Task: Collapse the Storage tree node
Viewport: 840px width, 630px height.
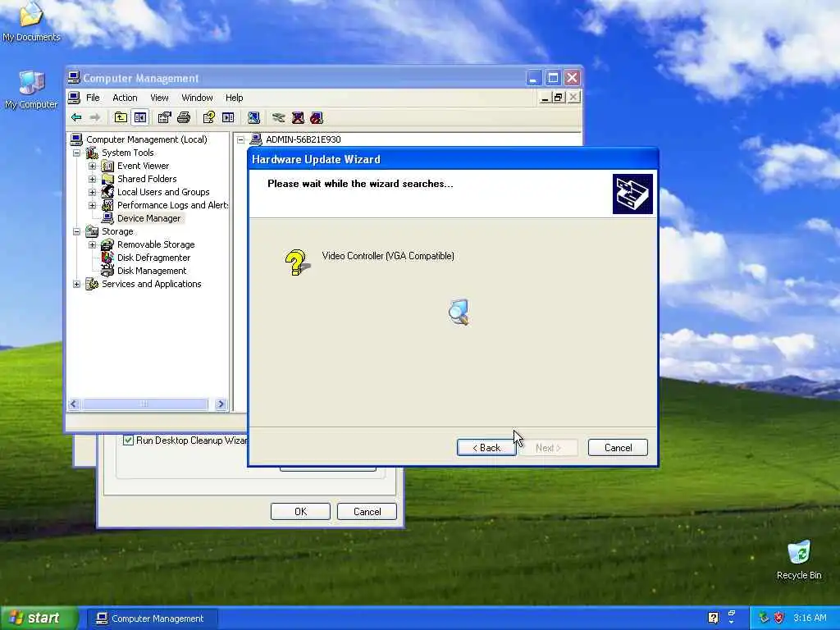Action: click(76, 231)
